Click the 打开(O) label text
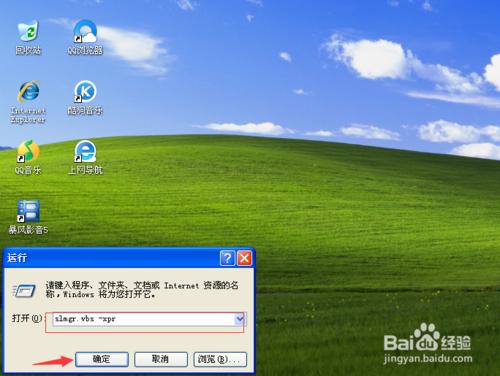 click(x=27, y=318)
